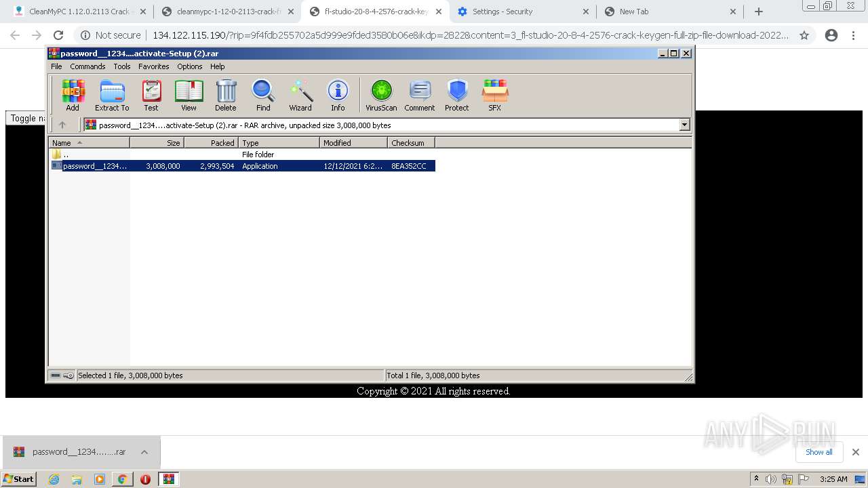Viewport: 868px width, 488px height.
Task: Click the Test archive icon
Action: tap(151, 95)
